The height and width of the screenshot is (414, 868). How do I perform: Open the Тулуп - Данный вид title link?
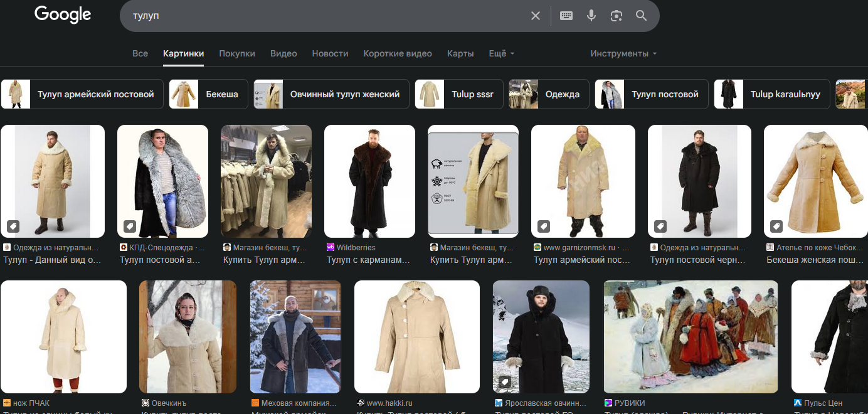tap(52, 260)
